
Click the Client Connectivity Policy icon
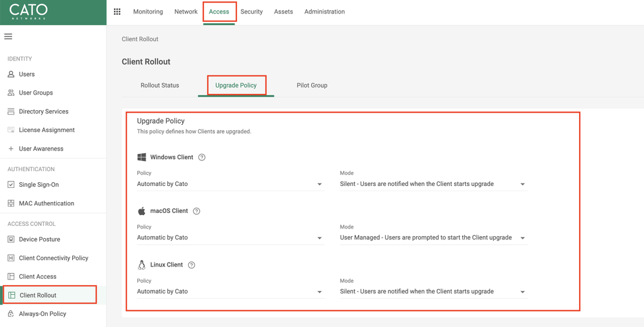[11, 258]
